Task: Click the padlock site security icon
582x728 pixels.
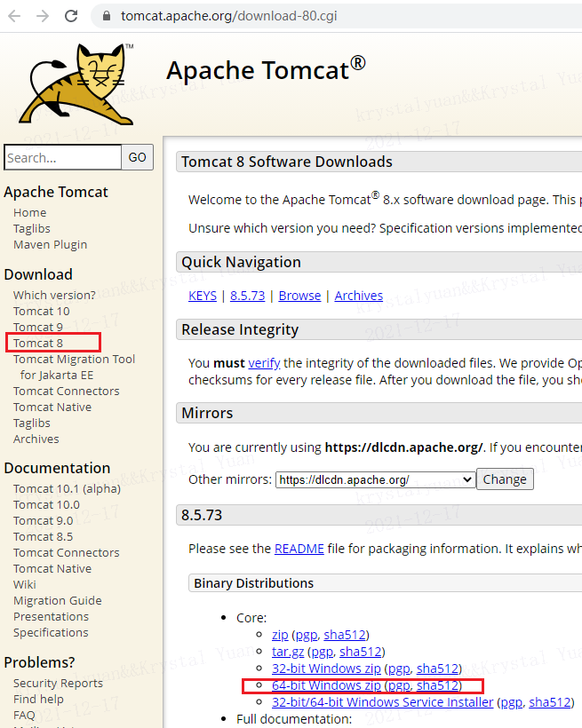Action: (107, 16)
